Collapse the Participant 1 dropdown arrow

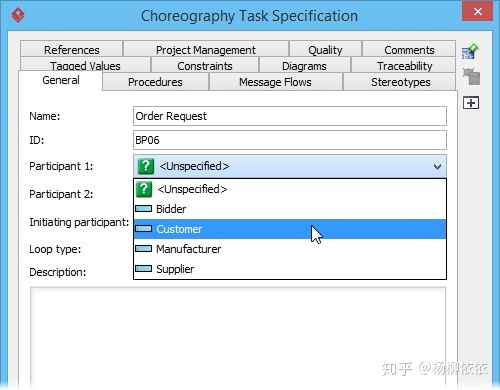point(437,166)
